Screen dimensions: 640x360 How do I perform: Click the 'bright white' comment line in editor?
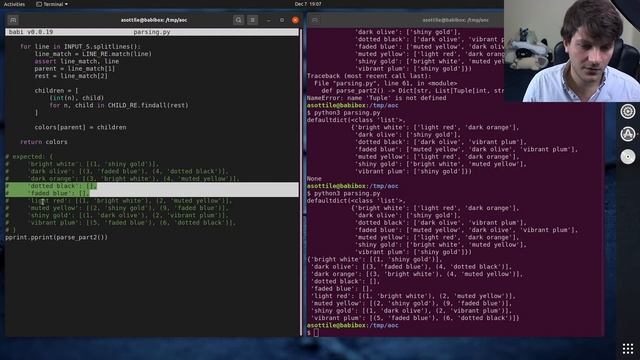click(82, 164)
